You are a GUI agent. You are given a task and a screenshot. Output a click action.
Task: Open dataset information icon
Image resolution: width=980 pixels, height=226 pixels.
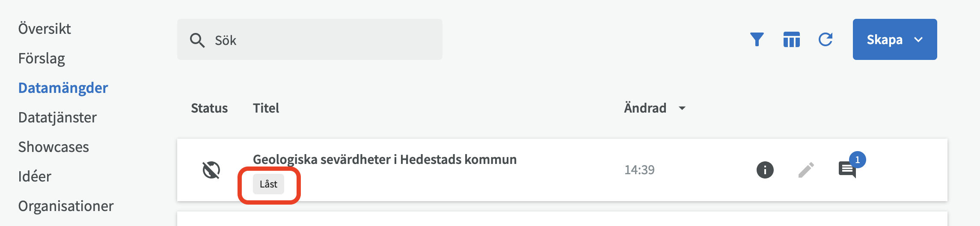tap(765, 170)
